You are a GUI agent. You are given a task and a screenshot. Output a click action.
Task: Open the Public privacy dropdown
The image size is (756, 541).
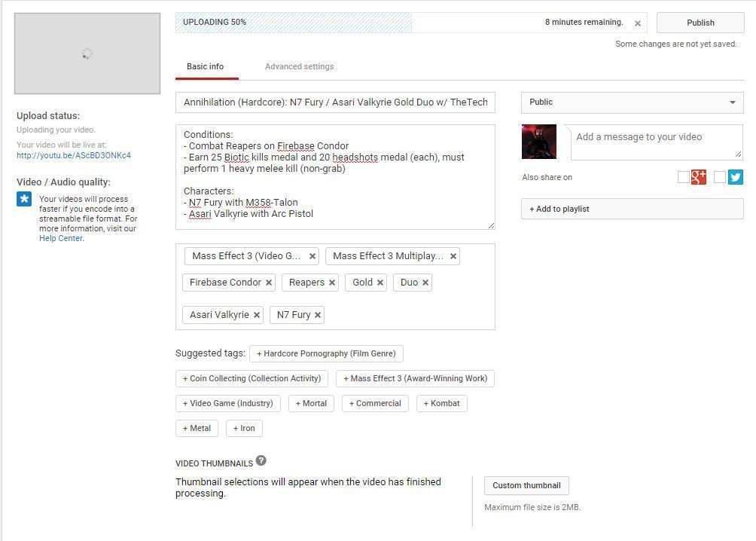632,102
